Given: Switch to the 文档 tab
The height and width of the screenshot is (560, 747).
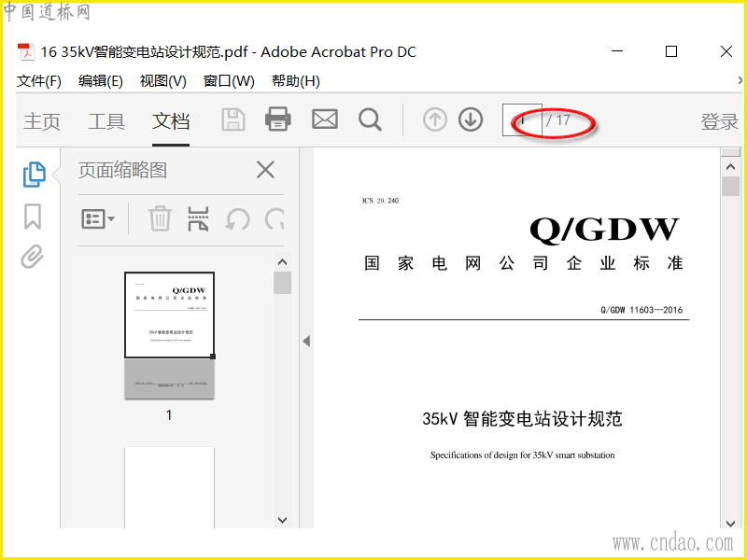Looking at the screenshot, I should [x=171, y=121].
